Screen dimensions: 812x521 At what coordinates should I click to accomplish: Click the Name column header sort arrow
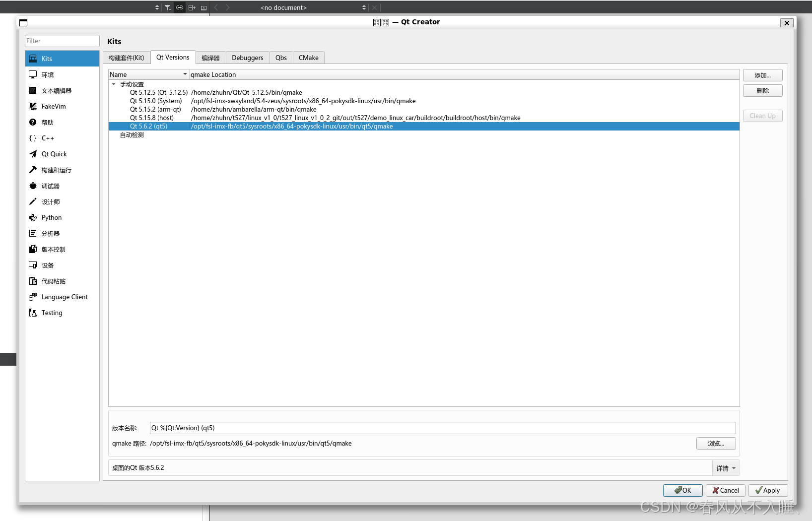(185, 74)
